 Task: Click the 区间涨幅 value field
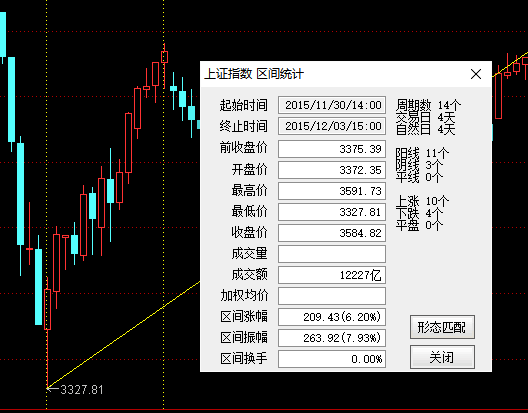click(332, 317)
